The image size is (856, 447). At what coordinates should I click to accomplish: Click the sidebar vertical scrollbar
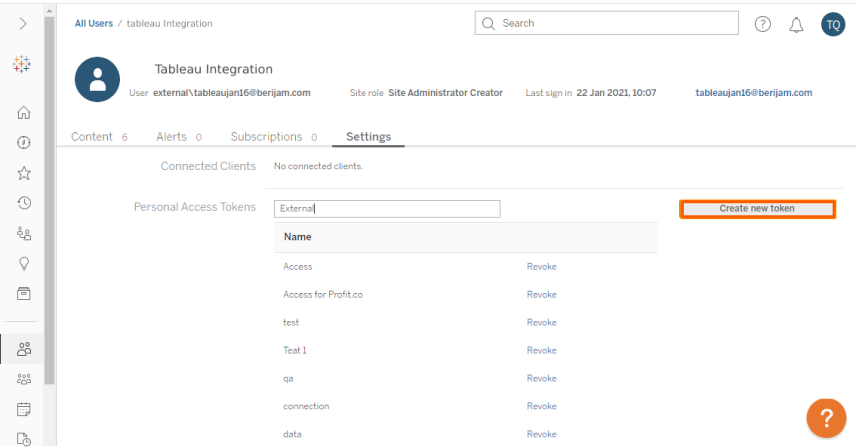[x=50, y=199]
